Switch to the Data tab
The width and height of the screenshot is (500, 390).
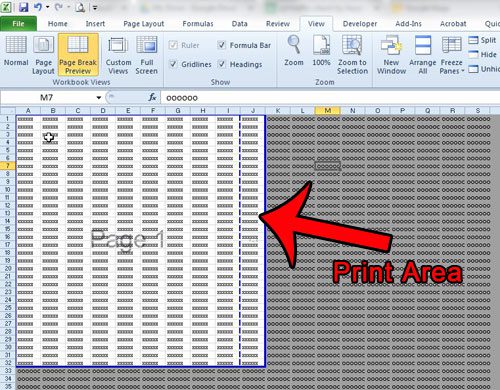click(x=239, y=24)
